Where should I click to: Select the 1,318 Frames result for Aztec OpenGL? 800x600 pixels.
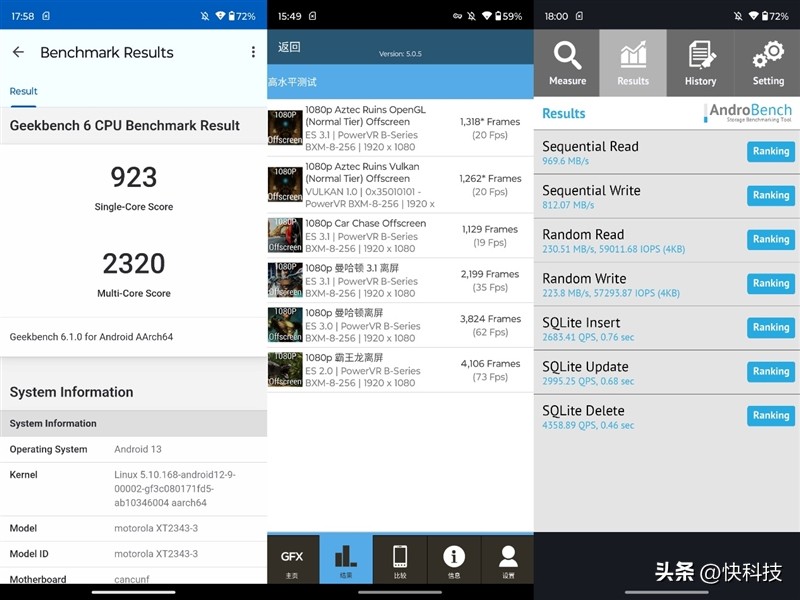[490, 128]
